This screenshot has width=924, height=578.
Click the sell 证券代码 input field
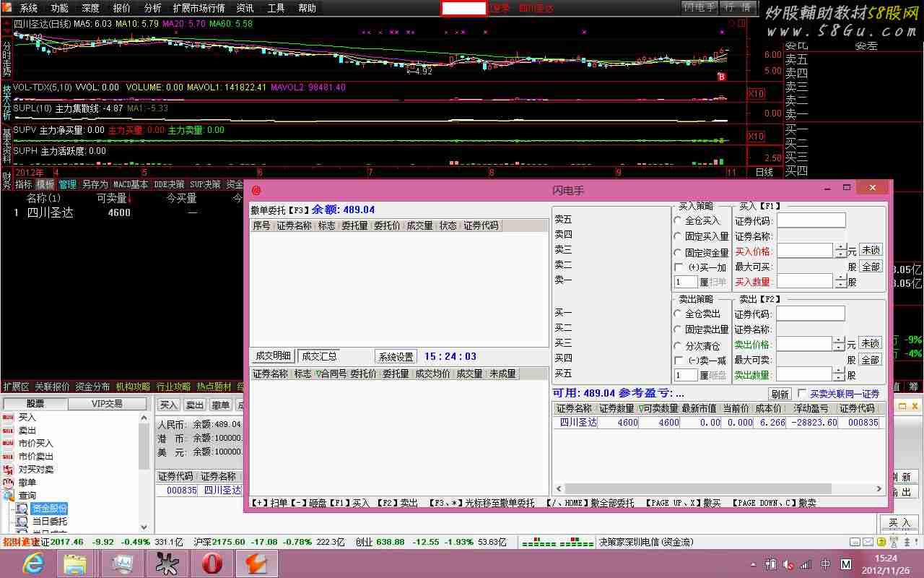tap(810, 314)
